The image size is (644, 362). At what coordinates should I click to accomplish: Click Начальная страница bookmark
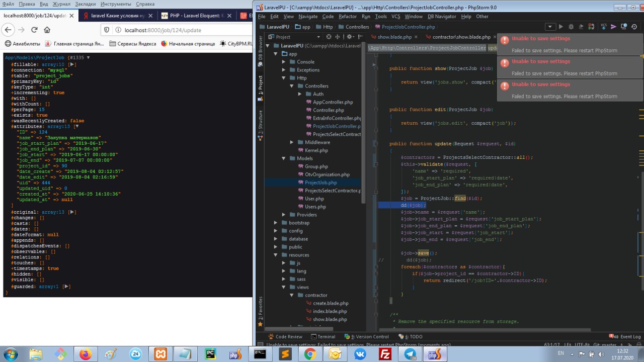(x=188, y=44)
